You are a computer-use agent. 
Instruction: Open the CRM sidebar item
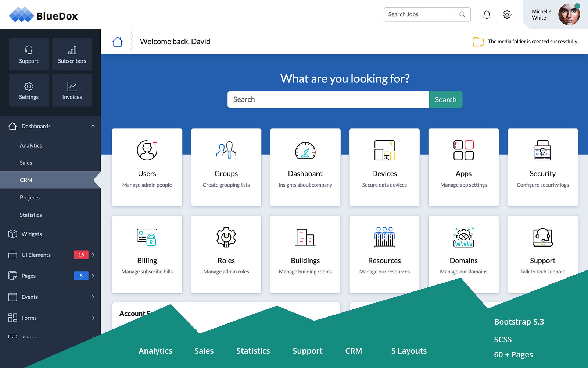tap(26, 180)
